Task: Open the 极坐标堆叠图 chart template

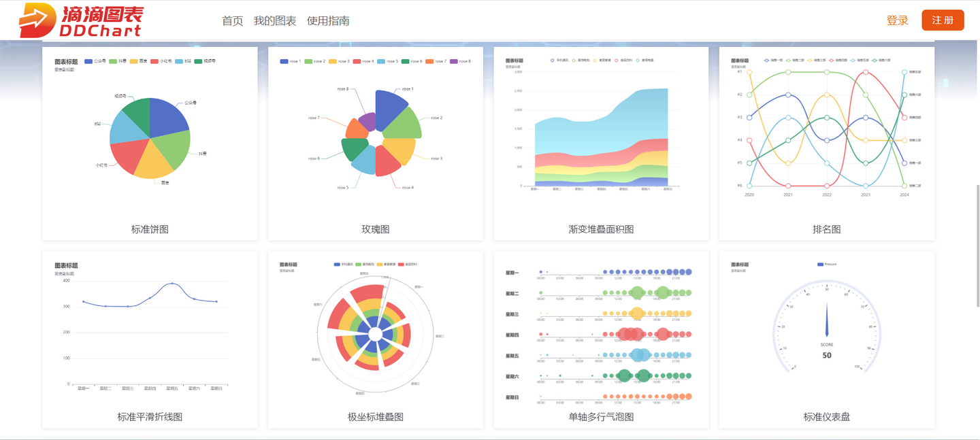Action: coord(375,417)
